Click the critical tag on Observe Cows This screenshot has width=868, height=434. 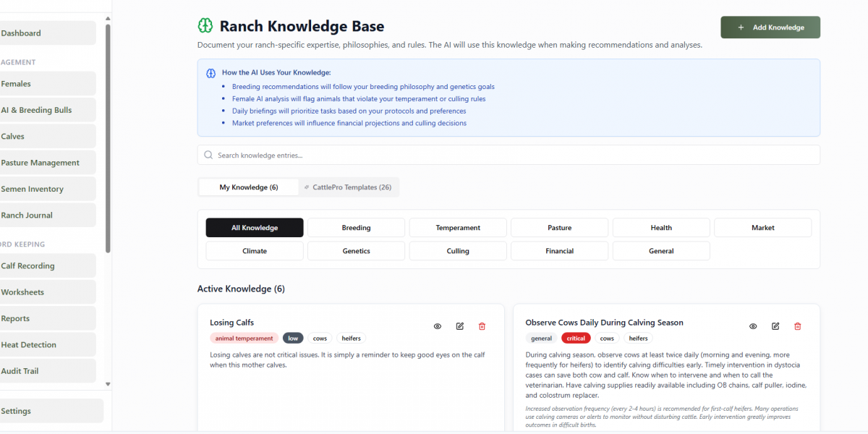(x=576, y=339)
